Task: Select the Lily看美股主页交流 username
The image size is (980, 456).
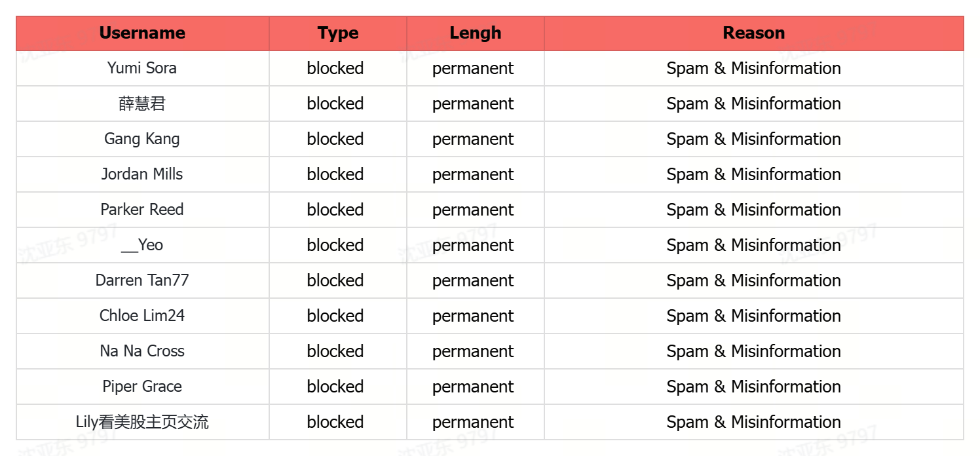Action: [x=142, y=422]
